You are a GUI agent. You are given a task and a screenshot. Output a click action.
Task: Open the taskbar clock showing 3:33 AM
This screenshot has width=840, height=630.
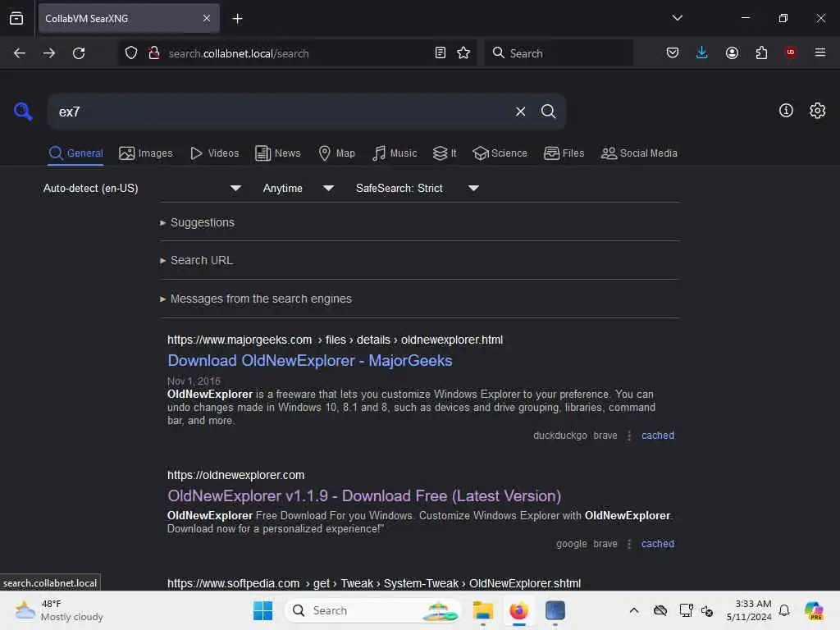pos(749,610)
